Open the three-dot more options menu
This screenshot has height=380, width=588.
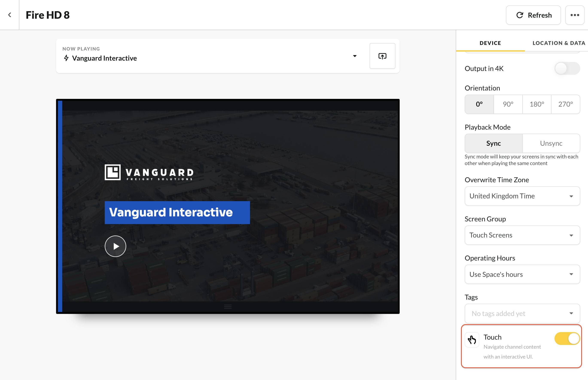tap(575, 15)
